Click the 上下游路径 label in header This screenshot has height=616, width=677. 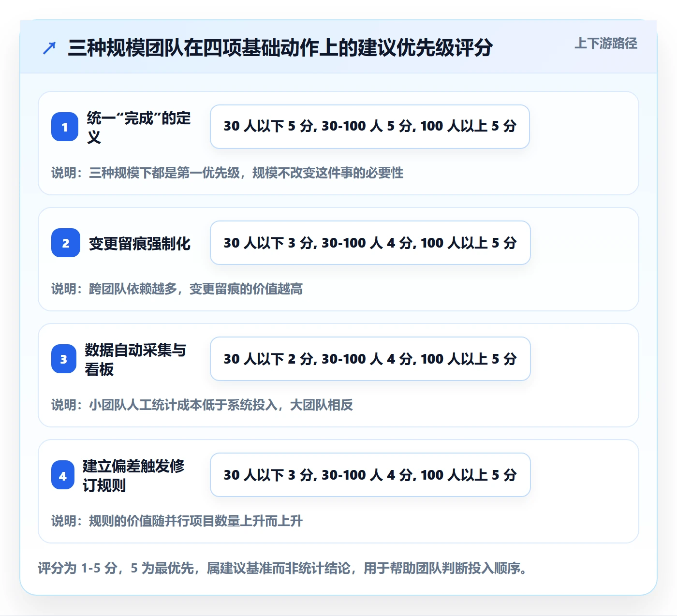point(606,44)
